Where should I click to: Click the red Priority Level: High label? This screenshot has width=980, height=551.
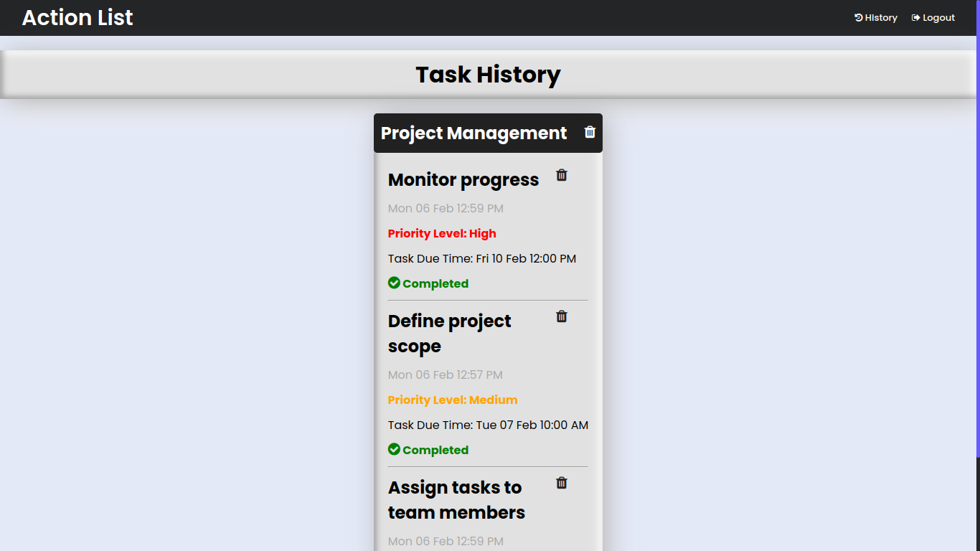coord(442,234)
